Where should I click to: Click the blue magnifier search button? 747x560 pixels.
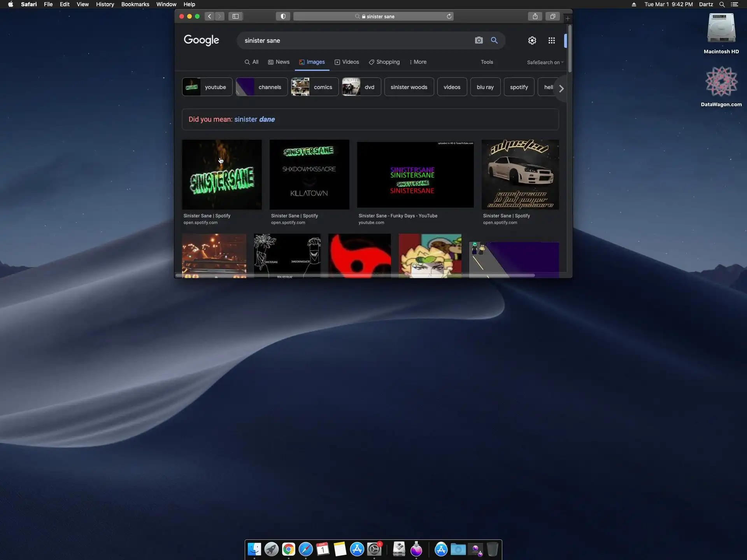(494, 40)
